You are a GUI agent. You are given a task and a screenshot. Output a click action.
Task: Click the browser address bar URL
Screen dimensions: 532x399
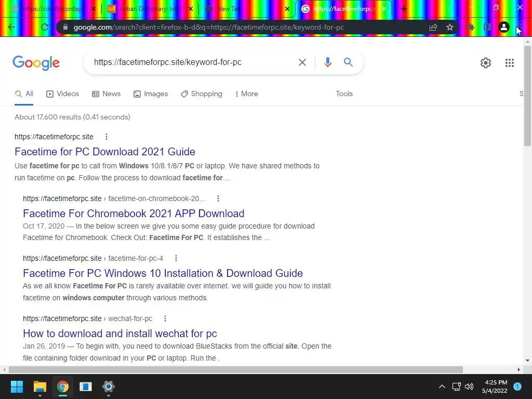(209, 27)
